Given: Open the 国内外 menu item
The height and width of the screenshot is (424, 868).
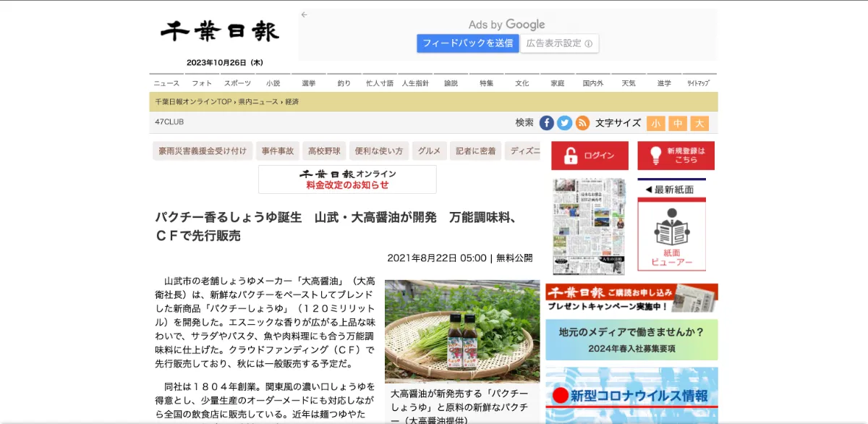Looking at the screenshot, I should pos(593,83).
